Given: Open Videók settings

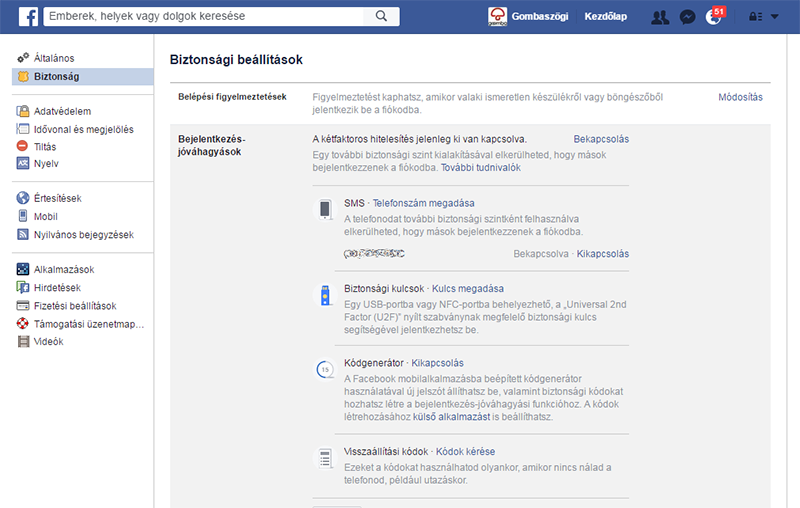Looking at the screenshot, I should tap(48, 342).
